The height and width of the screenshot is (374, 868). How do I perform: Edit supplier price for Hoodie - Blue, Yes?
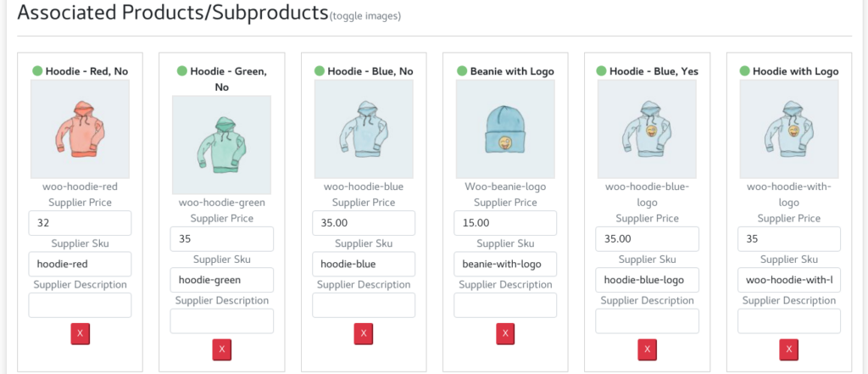click(x=647, y=239)
